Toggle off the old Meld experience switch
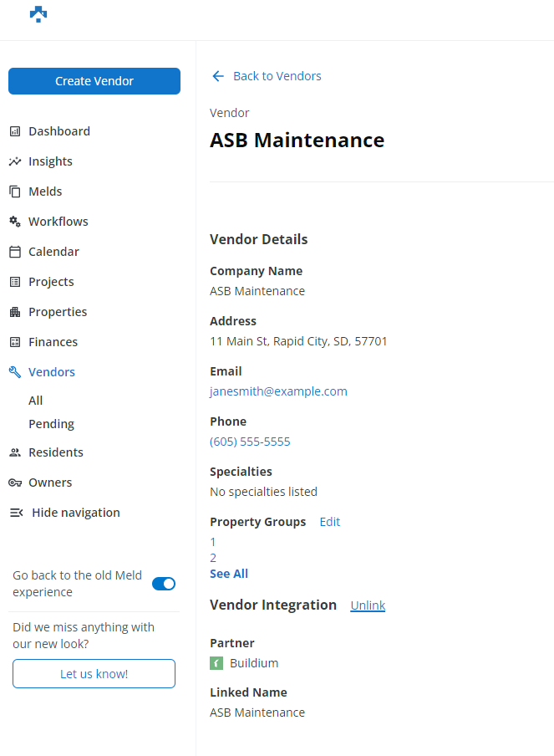This screenshot has width=554, height=756. click(164, 584)
